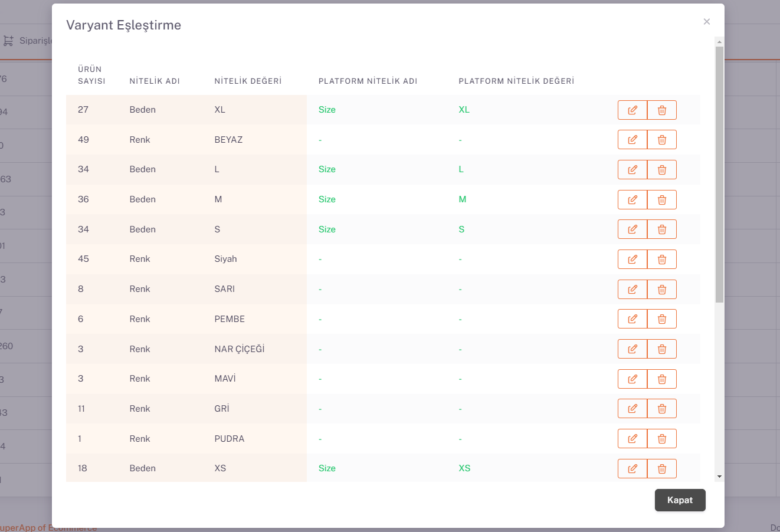Click the green M platform value
The height and width of the screenshot is (532, 780).
[x=463, y=199]
